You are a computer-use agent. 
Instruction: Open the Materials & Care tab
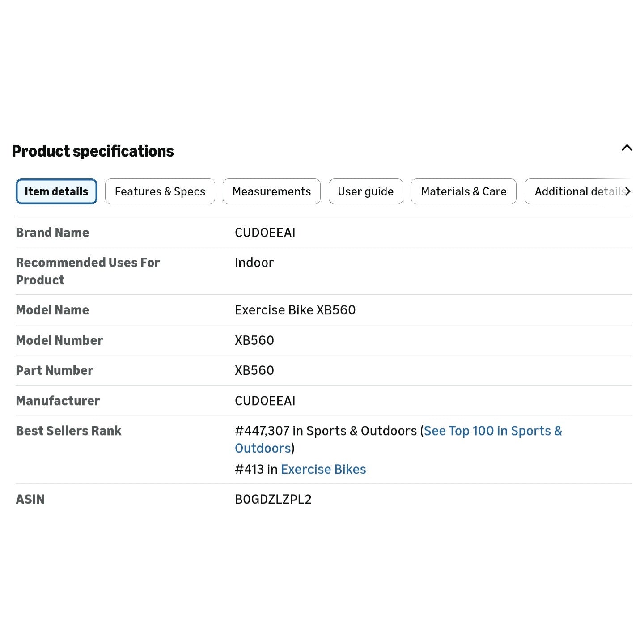464,191
